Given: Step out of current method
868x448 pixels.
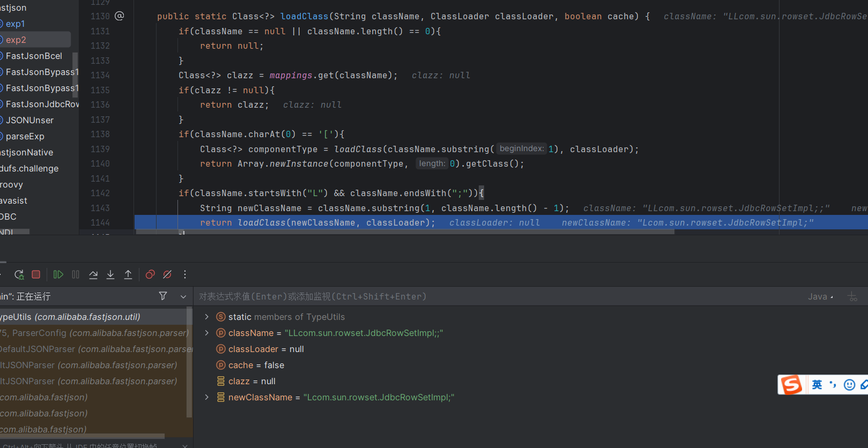Looking at the screenshot, I should pos(128,274).
